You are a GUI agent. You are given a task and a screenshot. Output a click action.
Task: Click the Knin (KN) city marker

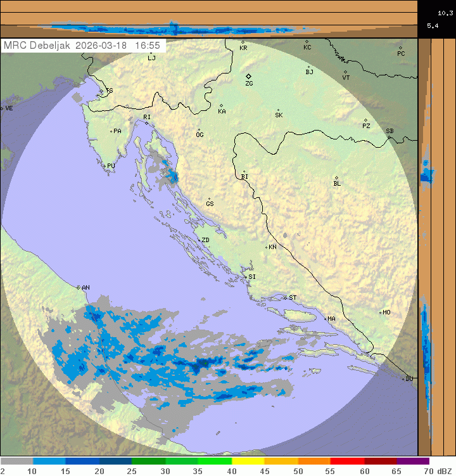[267, 247]
